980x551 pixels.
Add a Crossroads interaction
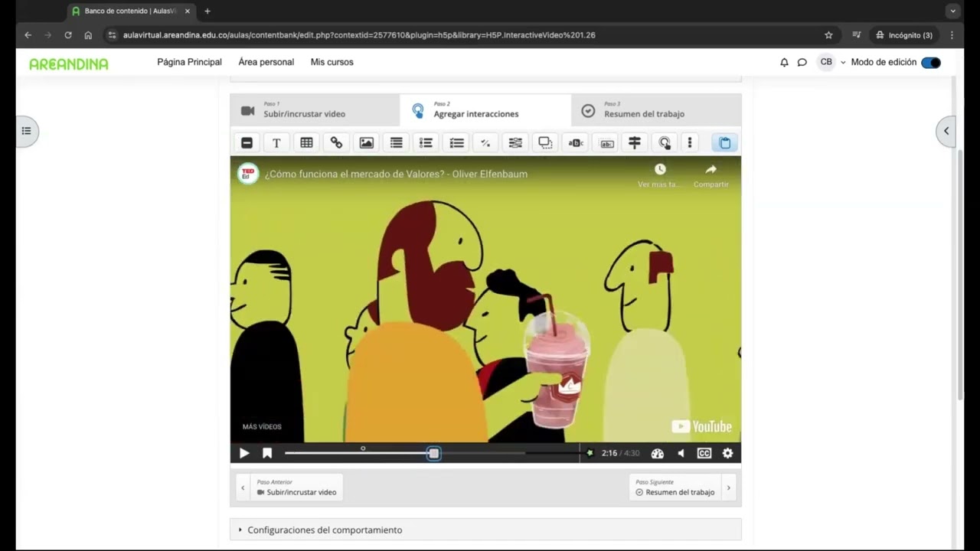(635, 142)
